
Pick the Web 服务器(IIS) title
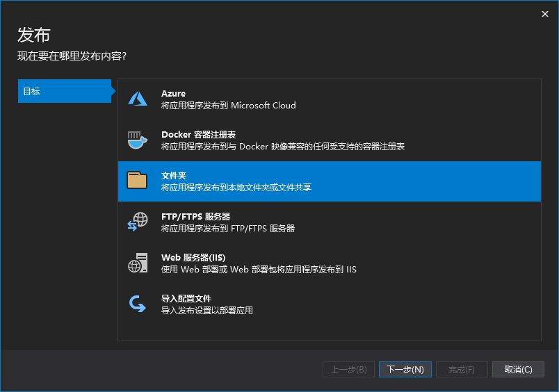[x=193, y=257]
